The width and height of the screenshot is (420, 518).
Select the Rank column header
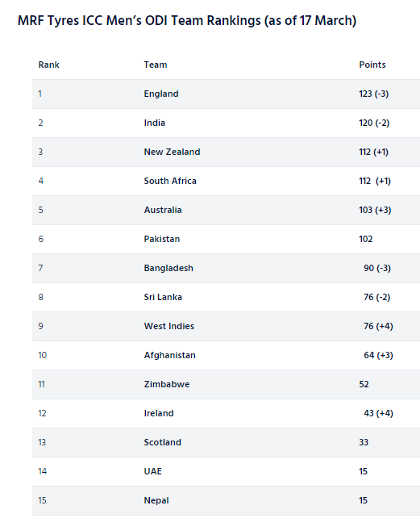click(49, 65)
